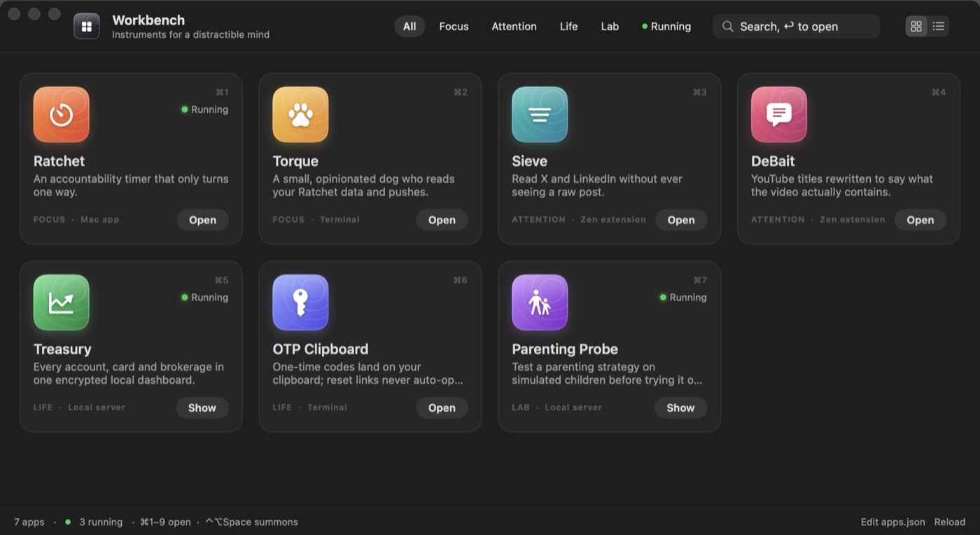
Task: Select the All filter tab
Action: tap(409, 27)
